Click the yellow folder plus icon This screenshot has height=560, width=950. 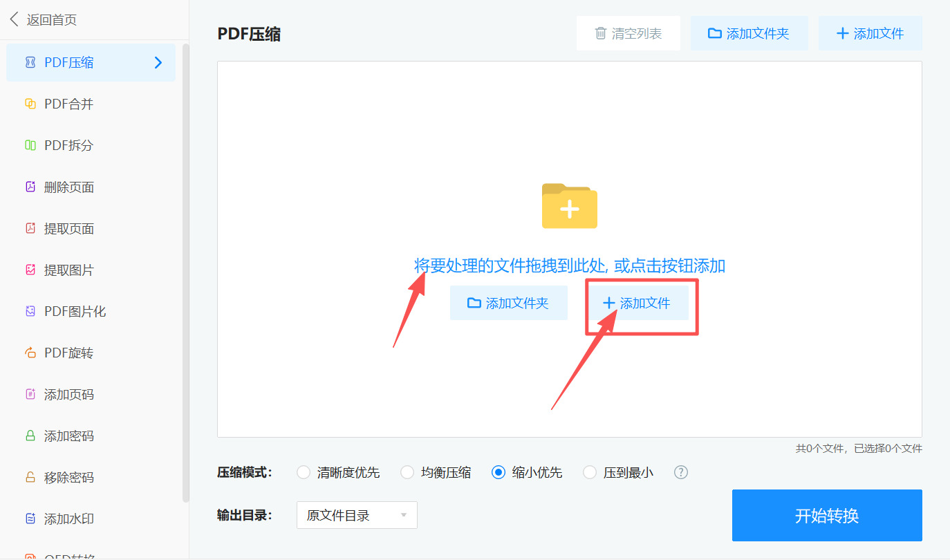569,206
